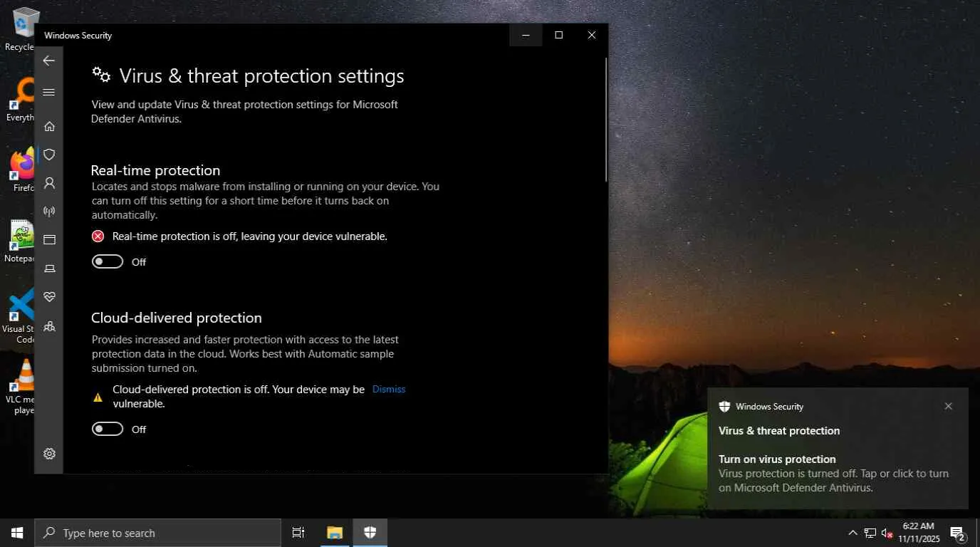The width and height of the screenshot is (980, 547).
Task: Open the Action Center notifications icon
Action: click(958, 533)
